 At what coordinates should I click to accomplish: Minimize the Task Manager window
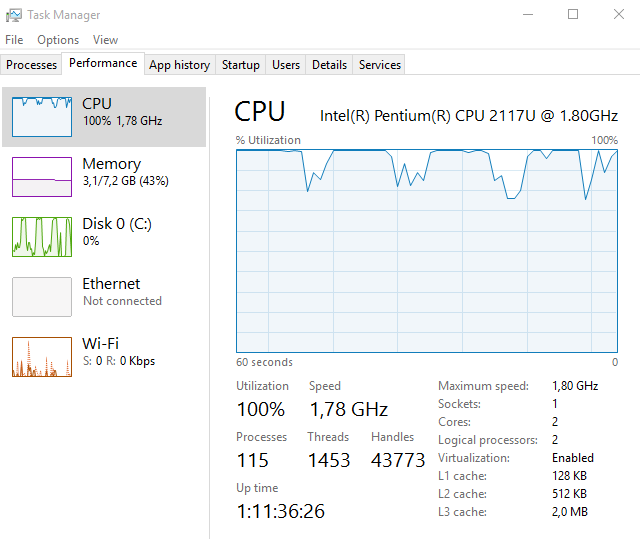tap(527, 15)
